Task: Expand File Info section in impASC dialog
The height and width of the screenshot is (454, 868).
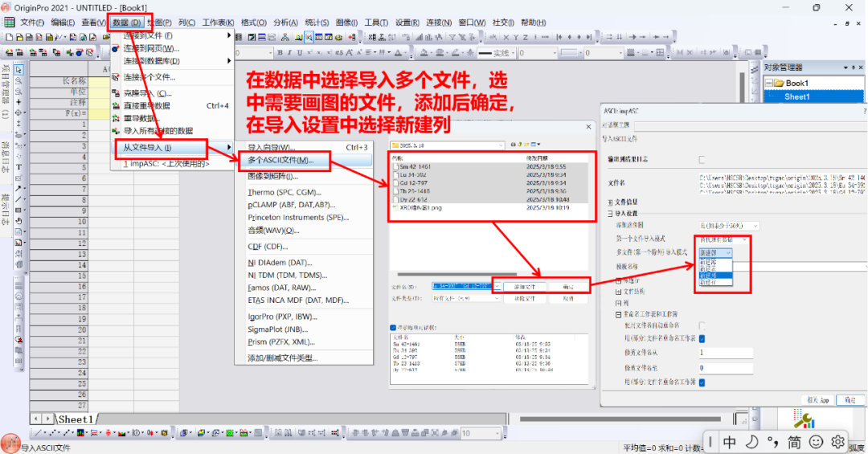Action: (610, 202)
